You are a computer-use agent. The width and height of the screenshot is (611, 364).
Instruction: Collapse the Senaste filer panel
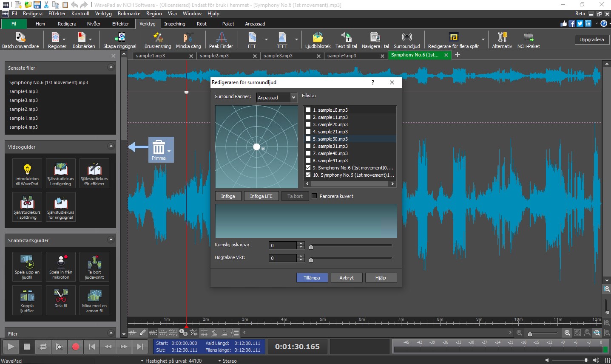(x=111, y=67)
